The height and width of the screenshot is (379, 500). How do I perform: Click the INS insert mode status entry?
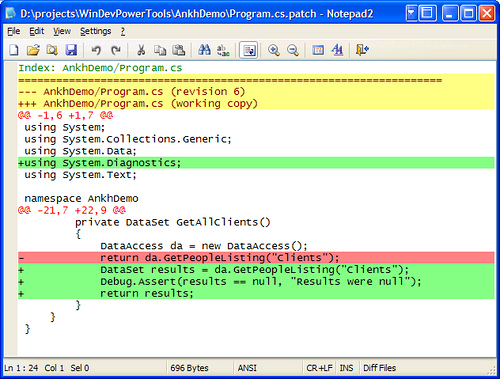[346, 368]
